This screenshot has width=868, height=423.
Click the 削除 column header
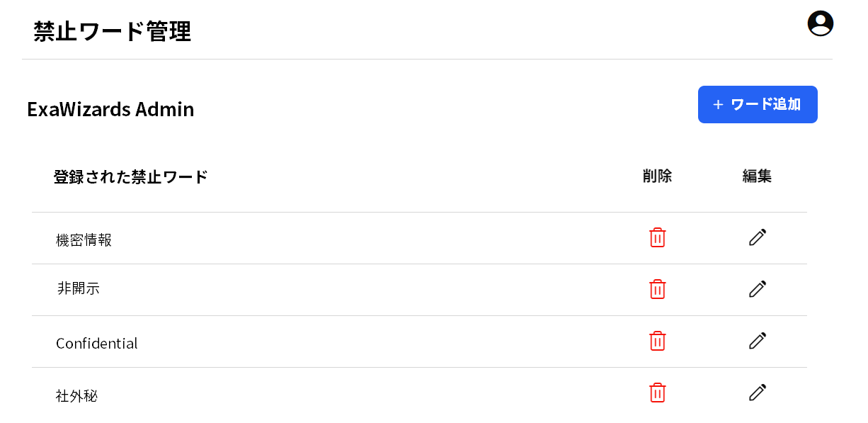click(657, 176)
